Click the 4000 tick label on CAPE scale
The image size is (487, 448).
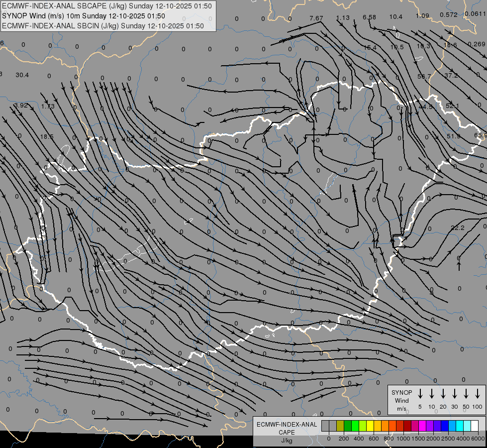click(463, 439)
